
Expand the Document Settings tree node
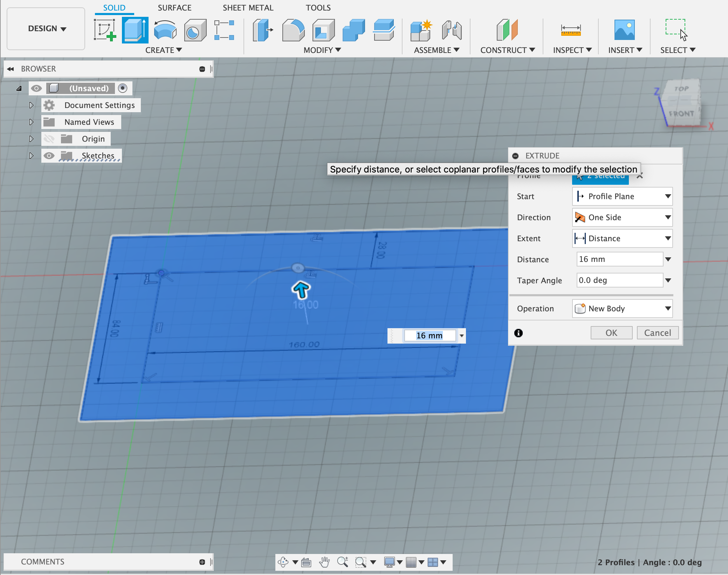(x=31, y=105)
